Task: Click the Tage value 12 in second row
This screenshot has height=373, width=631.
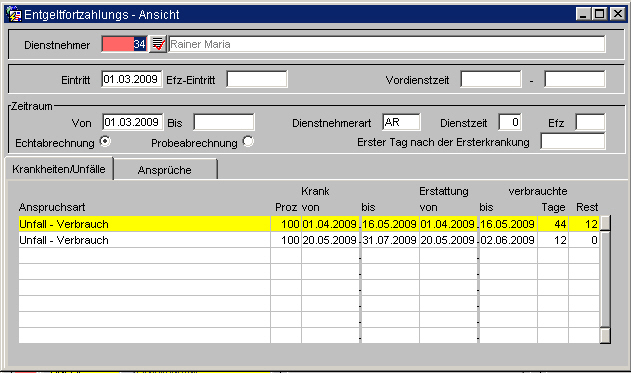Action: (553, 240)
